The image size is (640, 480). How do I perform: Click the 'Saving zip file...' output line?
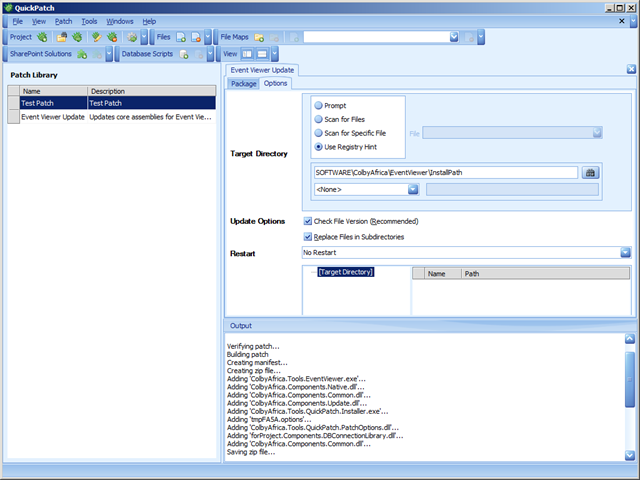point(251,452)
